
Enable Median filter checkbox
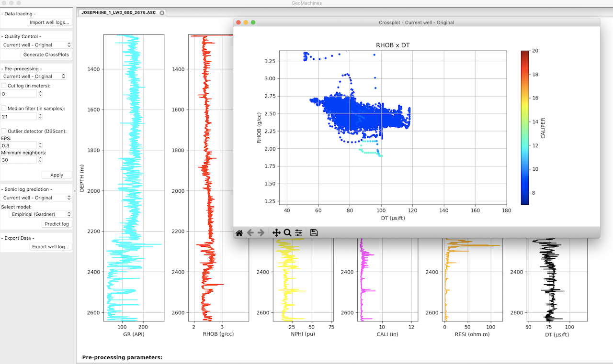[x=4, y=109]
